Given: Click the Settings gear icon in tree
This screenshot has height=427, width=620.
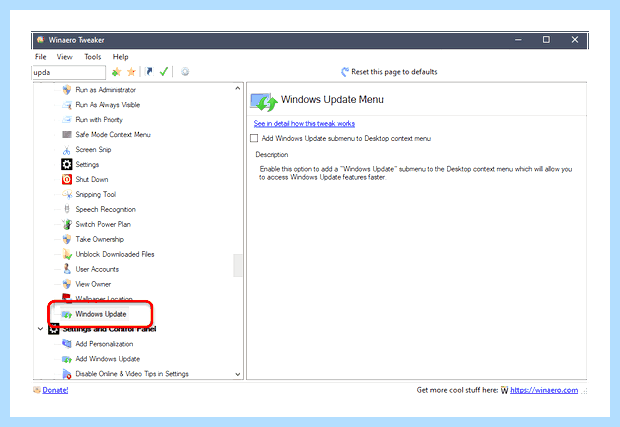Looking at the screenshot, I should tap(67, 164).
